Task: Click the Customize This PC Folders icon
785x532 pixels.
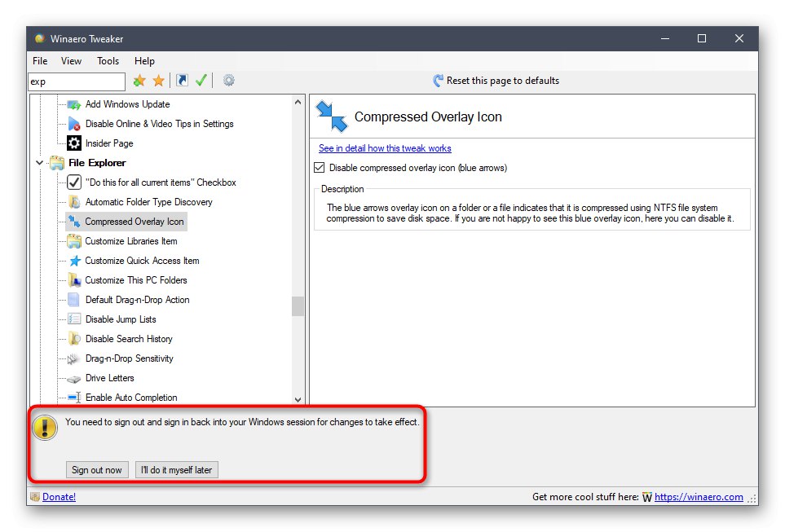Action: coord(74,280)
